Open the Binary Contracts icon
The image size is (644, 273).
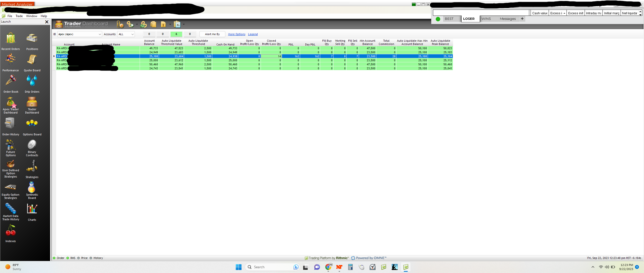point(32,148)
